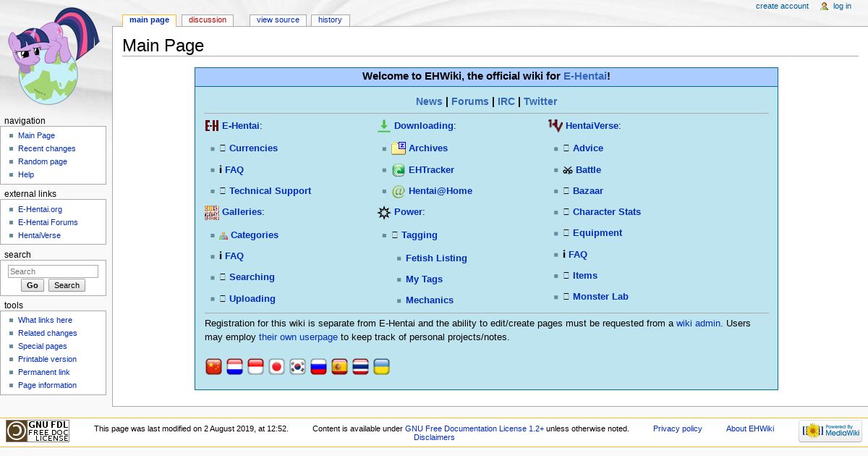Click the user icon beside log in
The image size is (868, 456).
pyautogui.click(x=824, y=7)
